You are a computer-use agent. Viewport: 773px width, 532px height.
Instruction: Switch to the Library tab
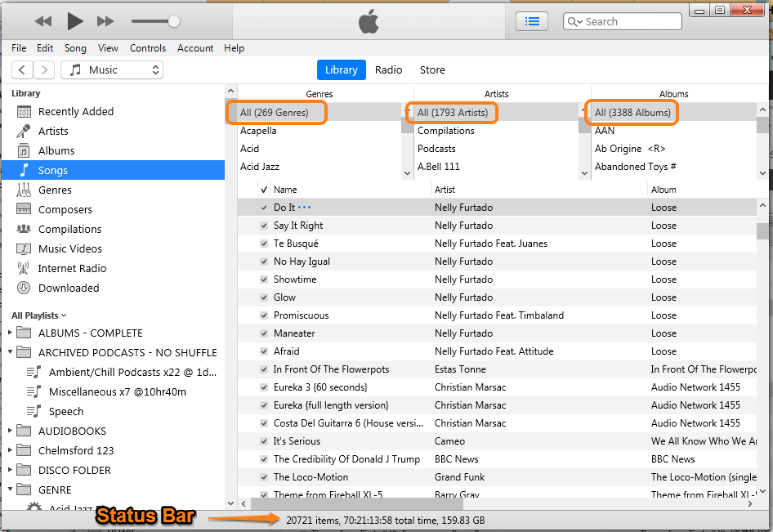[x=341, y=70]
